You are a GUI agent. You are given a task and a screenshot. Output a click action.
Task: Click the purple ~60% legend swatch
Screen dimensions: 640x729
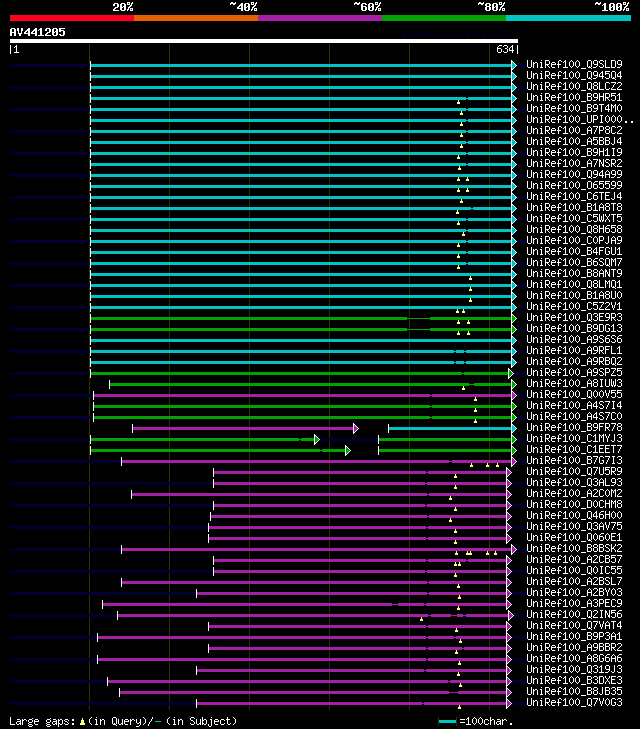[320, 18]
